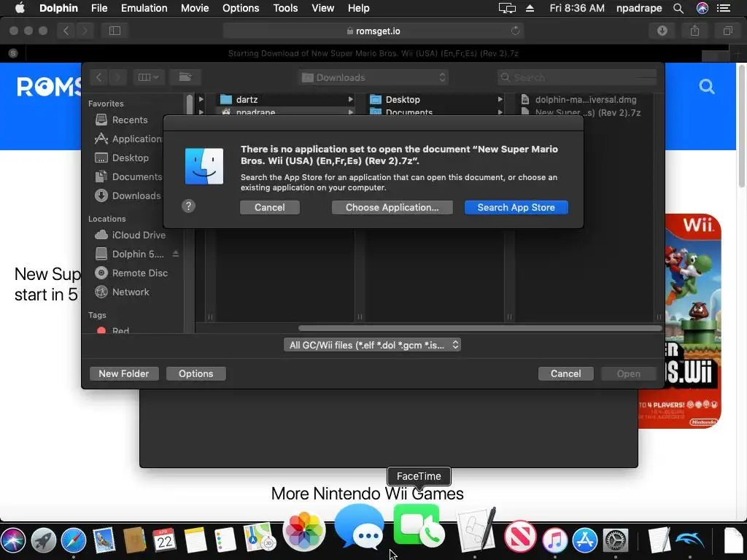Click Safari share icon
Screen dimensions: 747x560
tap(694, 31)
